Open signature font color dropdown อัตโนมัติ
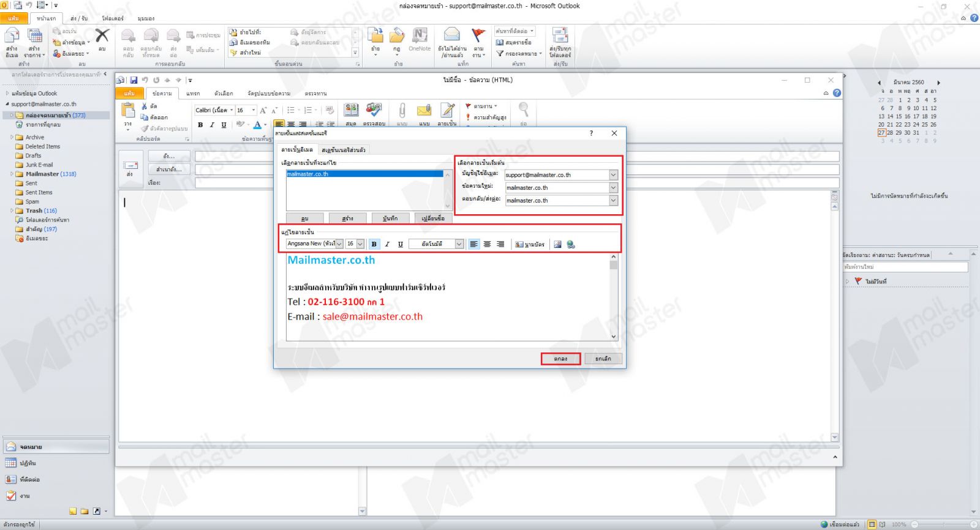Screen dimensions: 980x530 pos(459,244)
